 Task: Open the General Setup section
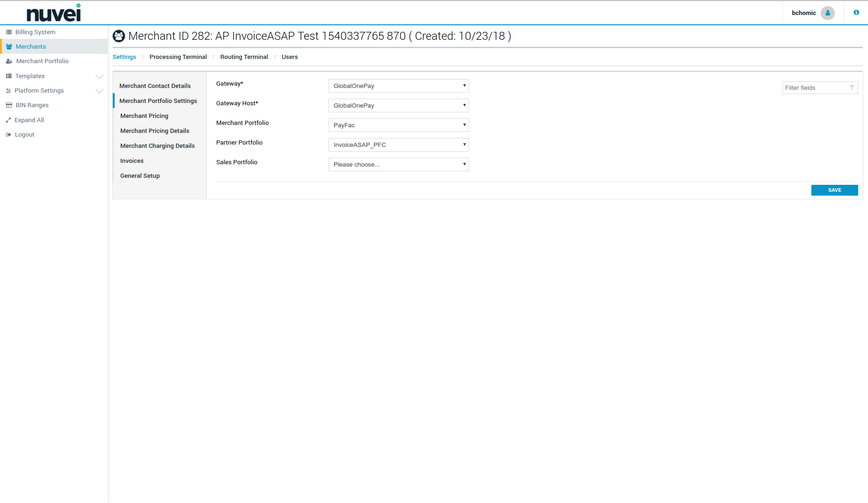(140, 176)
